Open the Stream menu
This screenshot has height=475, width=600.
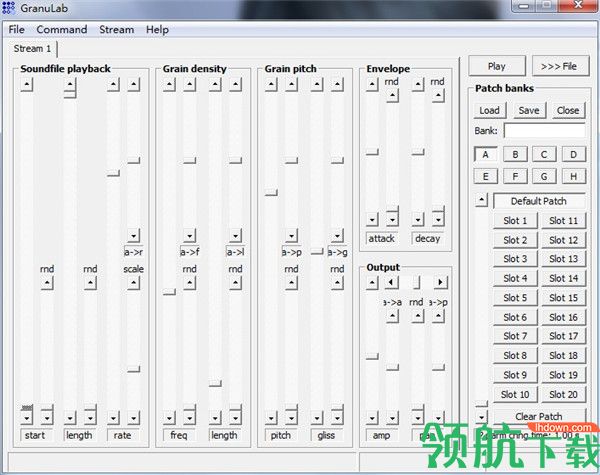click(x=116, y=29)
